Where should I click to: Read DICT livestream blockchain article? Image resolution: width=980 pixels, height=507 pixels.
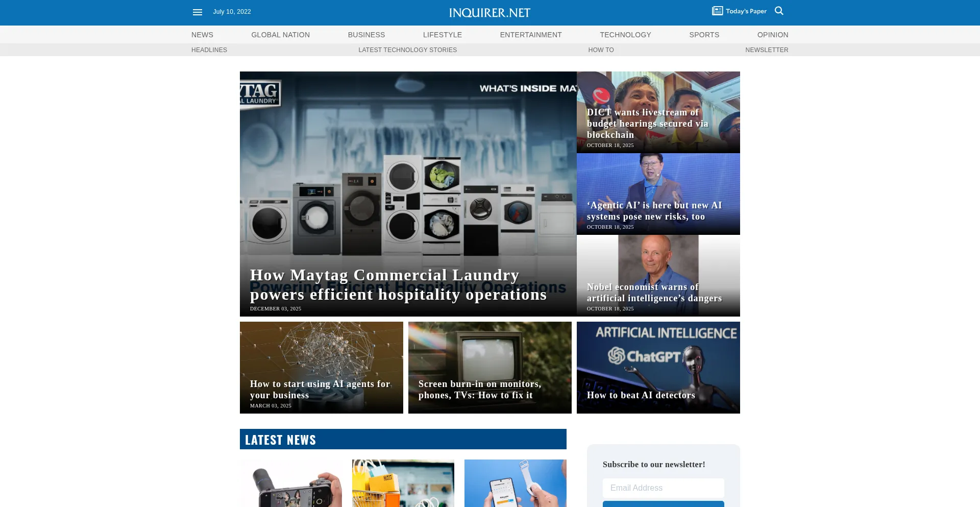(x=647, y=124)
